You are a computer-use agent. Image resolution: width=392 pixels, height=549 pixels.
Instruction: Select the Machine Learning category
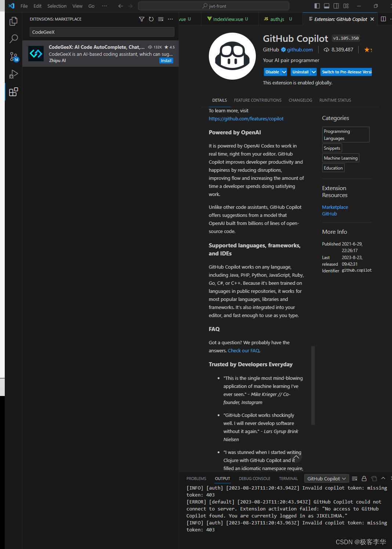coord(341,158)
